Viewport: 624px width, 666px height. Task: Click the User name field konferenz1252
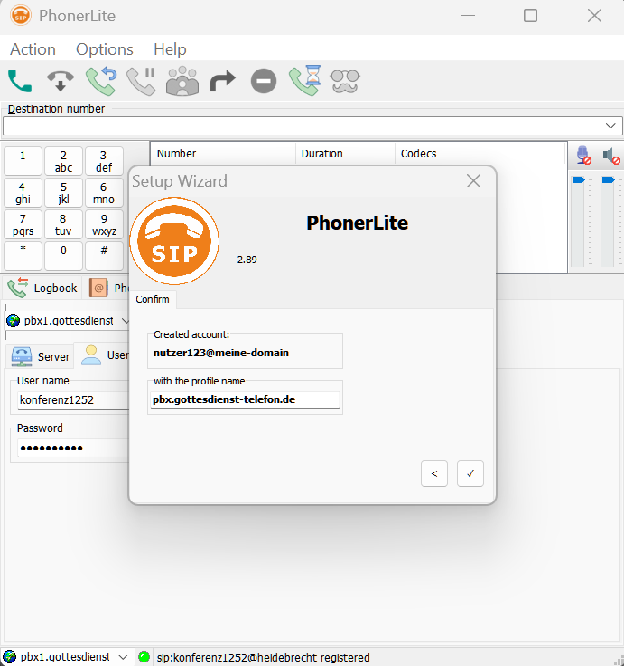tap(73, 400)
